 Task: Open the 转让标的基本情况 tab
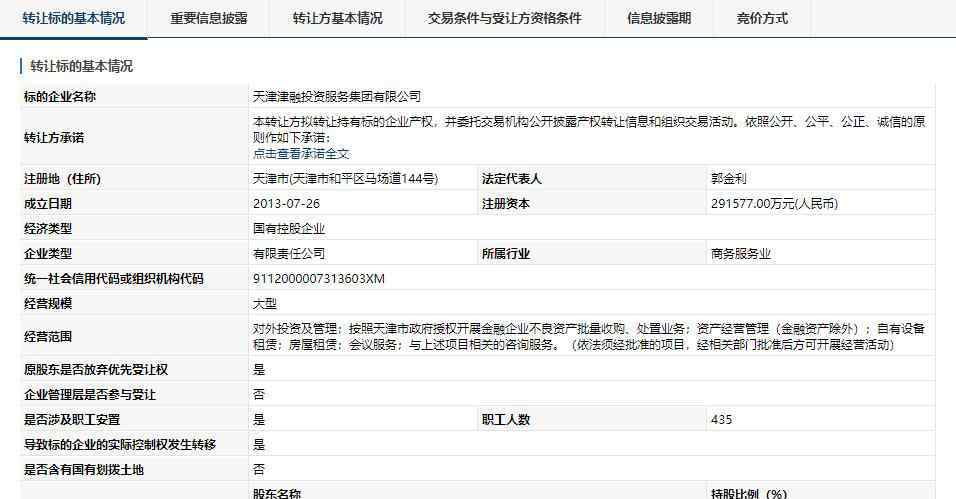[73, 18]
